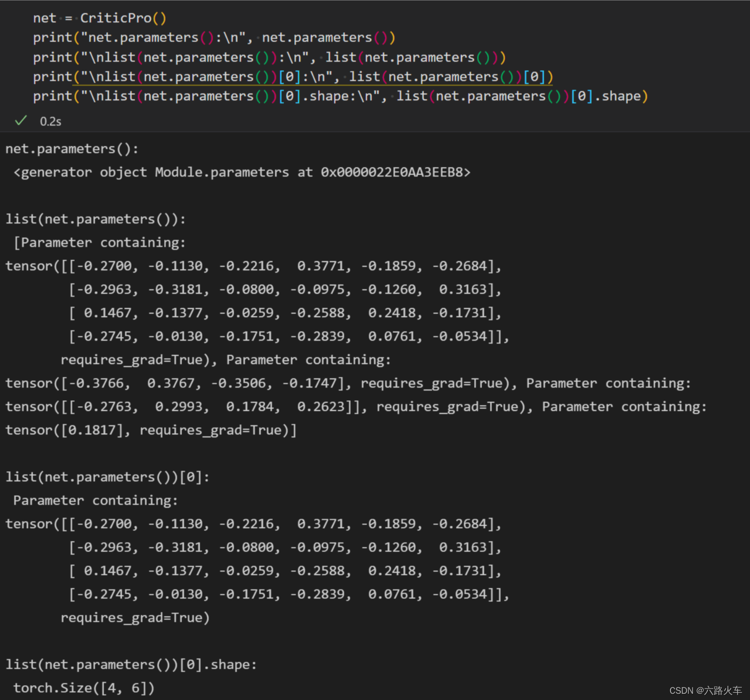Click the first print line showing net.parameters()
750x700 pixels.
[x=214, y=38]
